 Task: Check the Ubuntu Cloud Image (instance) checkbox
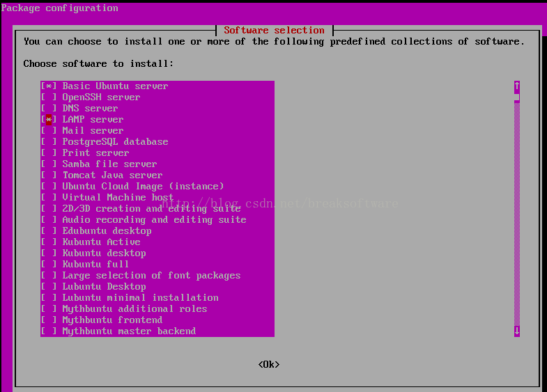point(49,187)
